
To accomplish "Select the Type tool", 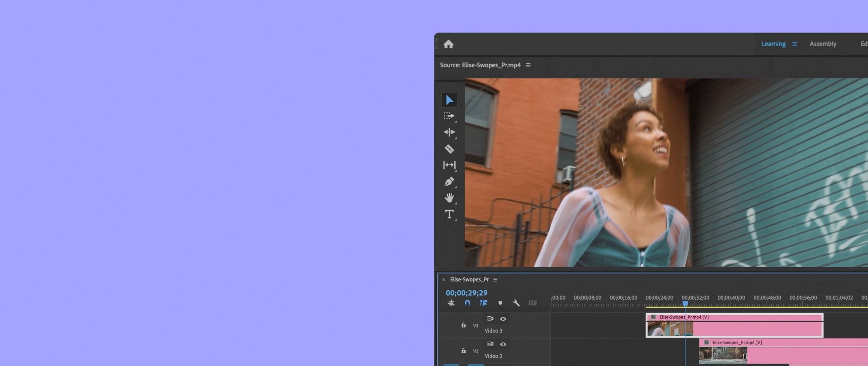I will point(449,214).
